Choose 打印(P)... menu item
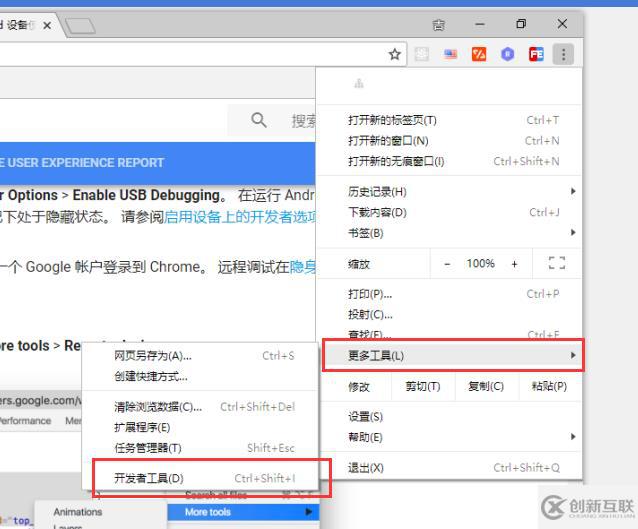 tap(449, 294)
